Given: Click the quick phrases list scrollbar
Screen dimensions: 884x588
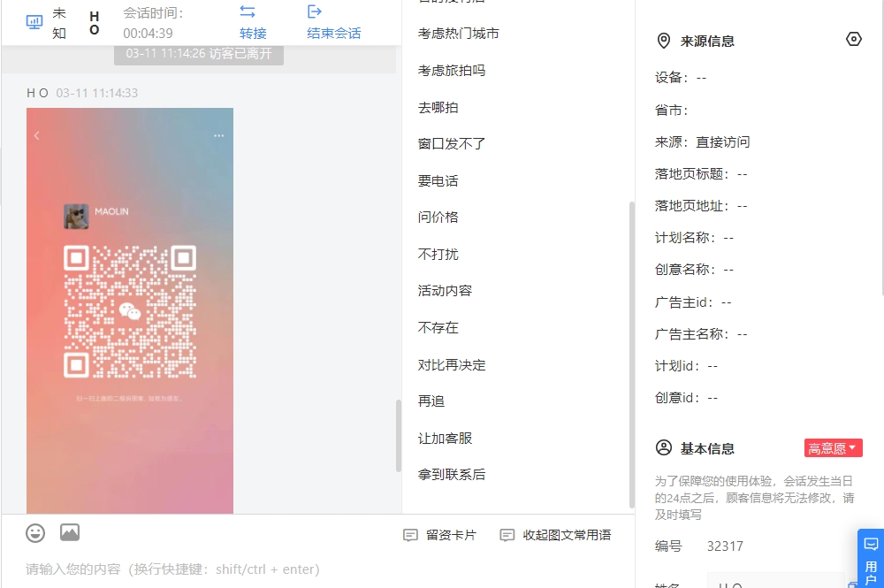Looking at the screenshot, I should [632, 355].
